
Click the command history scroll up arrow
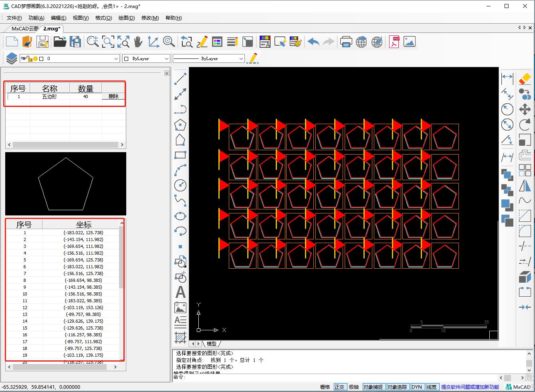tap(529, 353)
